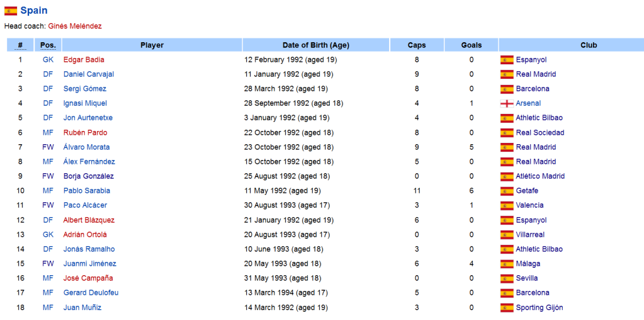Click the flag icon next to Valencia
The image size is (644, 320).
507,205
